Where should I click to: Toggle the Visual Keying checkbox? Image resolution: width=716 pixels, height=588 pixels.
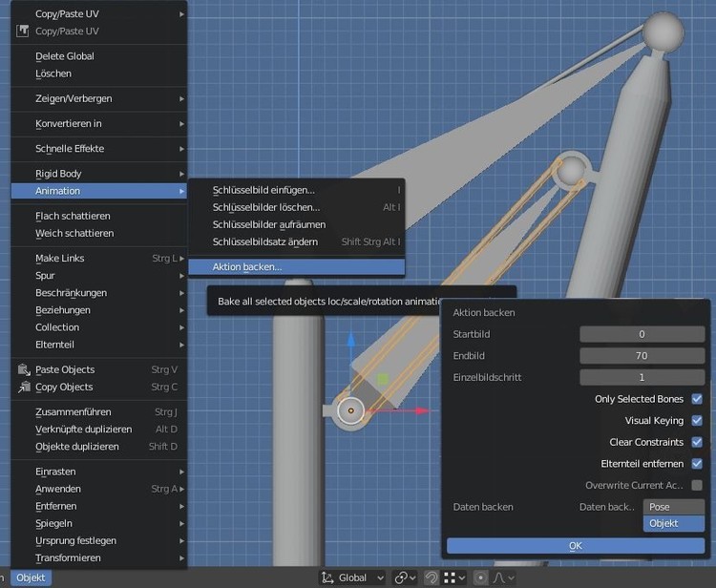697,420
